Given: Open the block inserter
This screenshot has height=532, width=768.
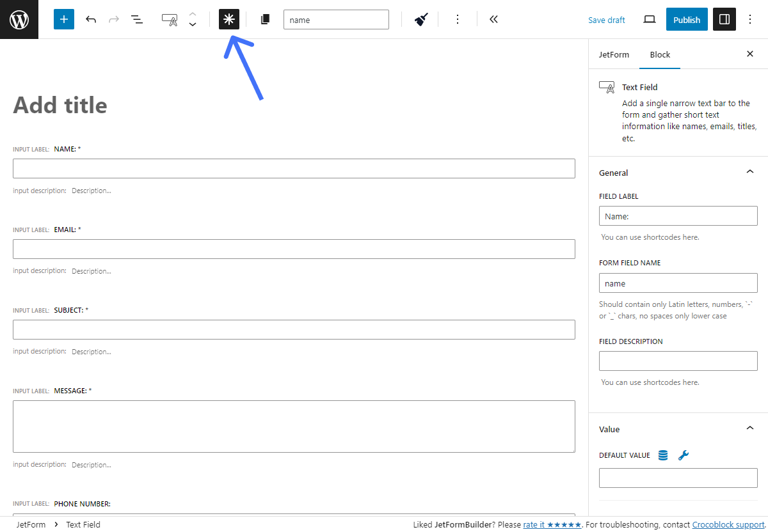Looking at the screenshot, I should [x=63, y=19].
